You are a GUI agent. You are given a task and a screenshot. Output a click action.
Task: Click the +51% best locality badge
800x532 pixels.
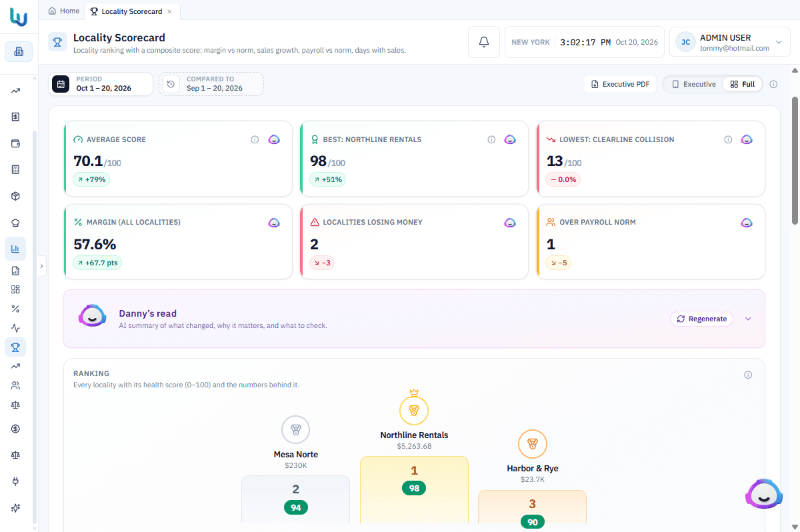[x=327, y=179]
